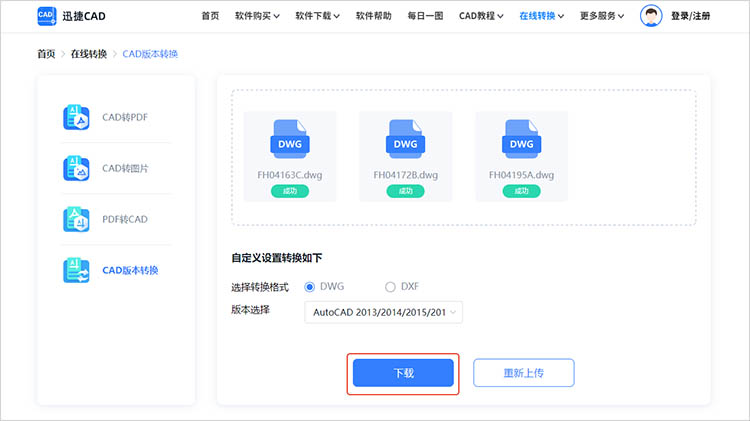750x421 pixels.
Task: Click the 下载 button
Action: tap(403, 373)
